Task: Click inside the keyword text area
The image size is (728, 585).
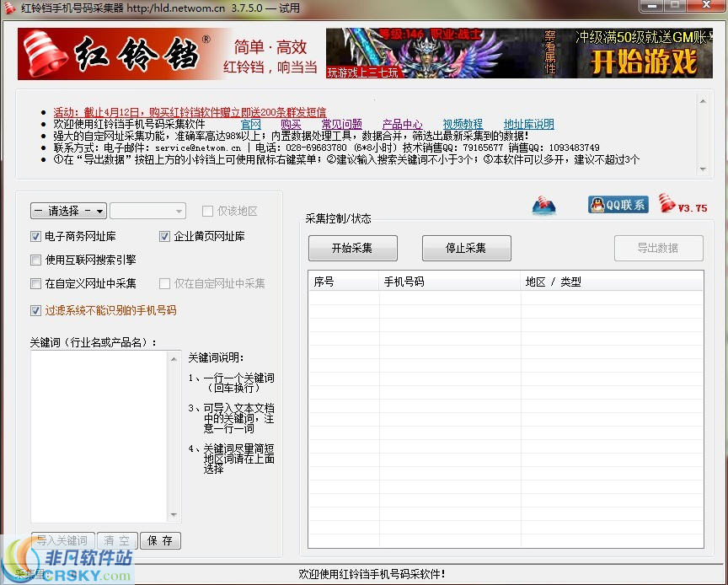Action: [x=99, y=437]
